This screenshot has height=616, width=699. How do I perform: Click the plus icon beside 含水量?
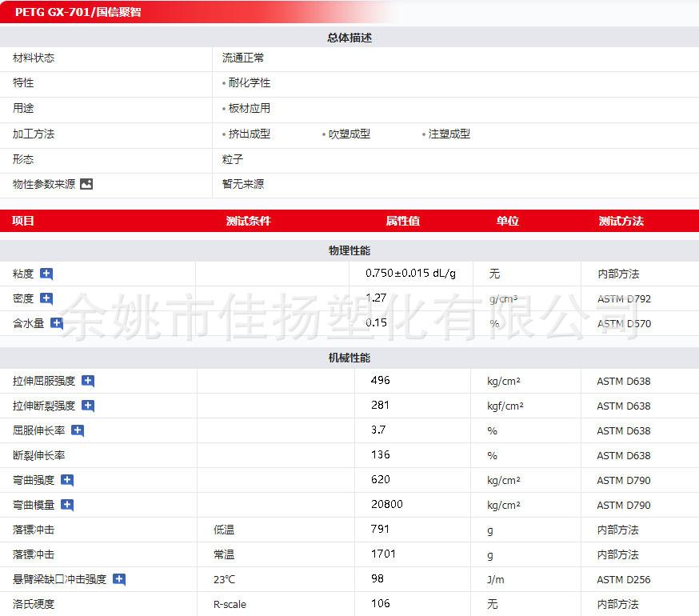click(57, 323)
